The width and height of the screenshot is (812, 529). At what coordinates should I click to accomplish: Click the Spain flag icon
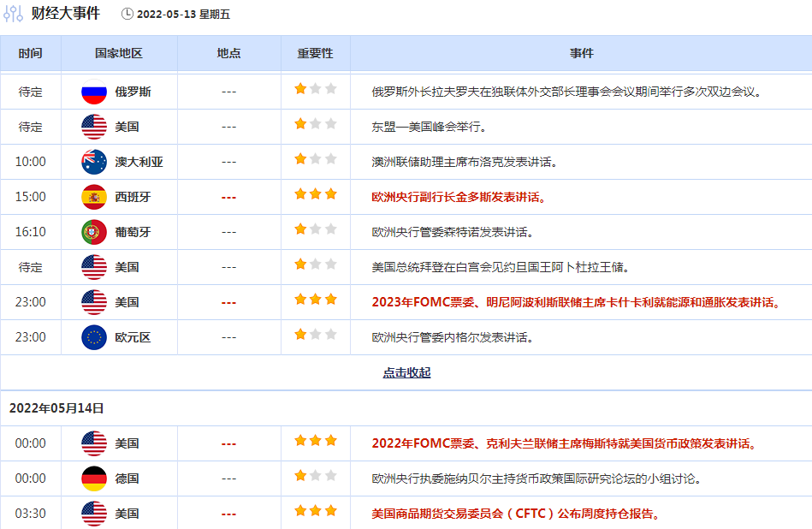tap(93, 197)
